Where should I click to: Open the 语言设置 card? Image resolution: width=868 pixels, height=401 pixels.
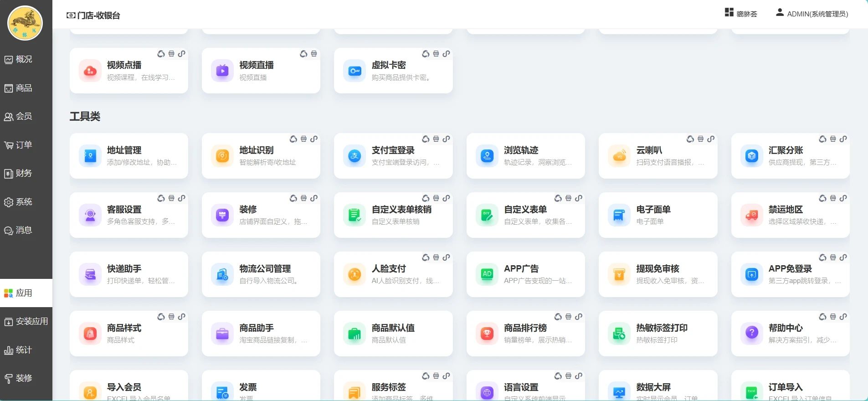tap(526, 386)
